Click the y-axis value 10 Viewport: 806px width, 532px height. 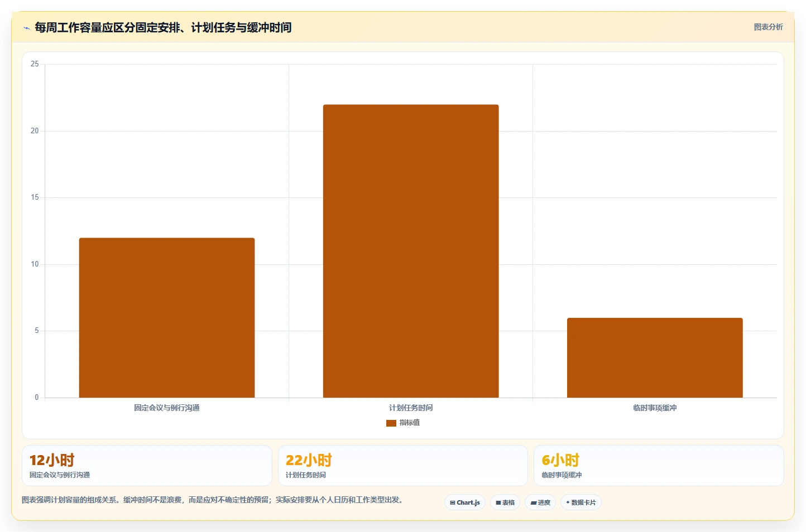[35, 264]
